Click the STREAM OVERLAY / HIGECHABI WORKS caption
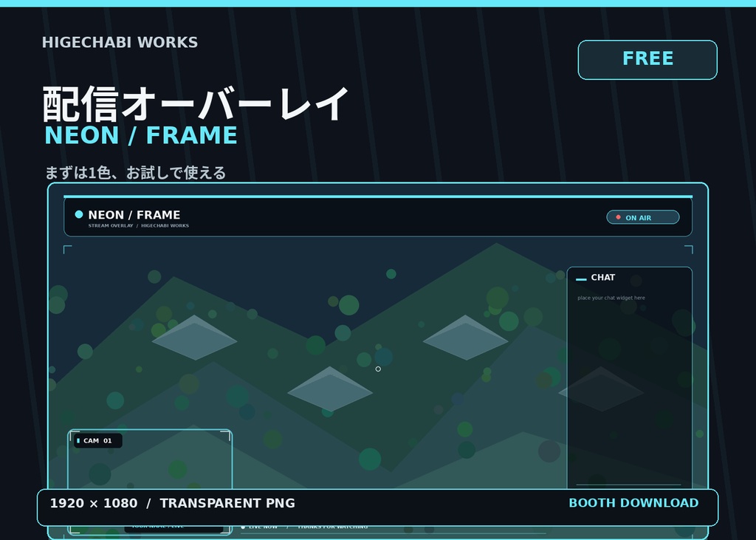 pos(138,225)
